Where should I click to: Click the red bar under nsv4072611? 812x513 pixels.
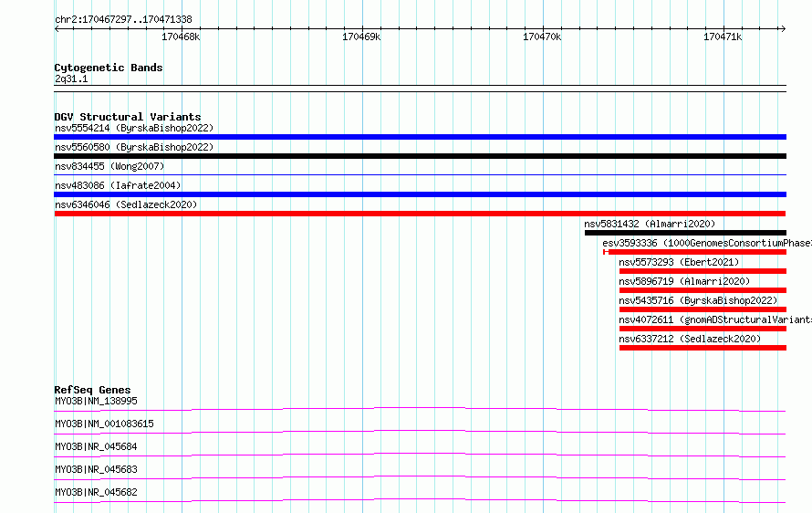[703, 329]
